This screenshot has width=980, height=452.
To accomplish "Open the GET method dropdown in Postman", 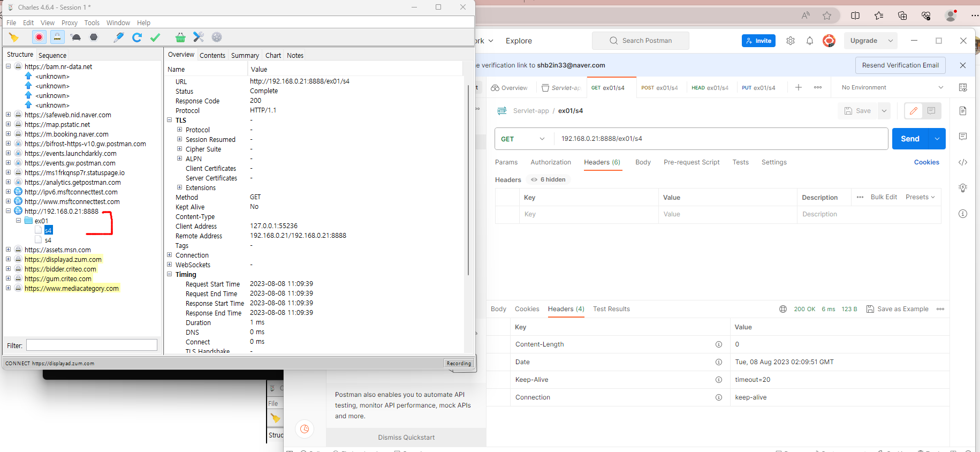I will [x=524, y=139].
